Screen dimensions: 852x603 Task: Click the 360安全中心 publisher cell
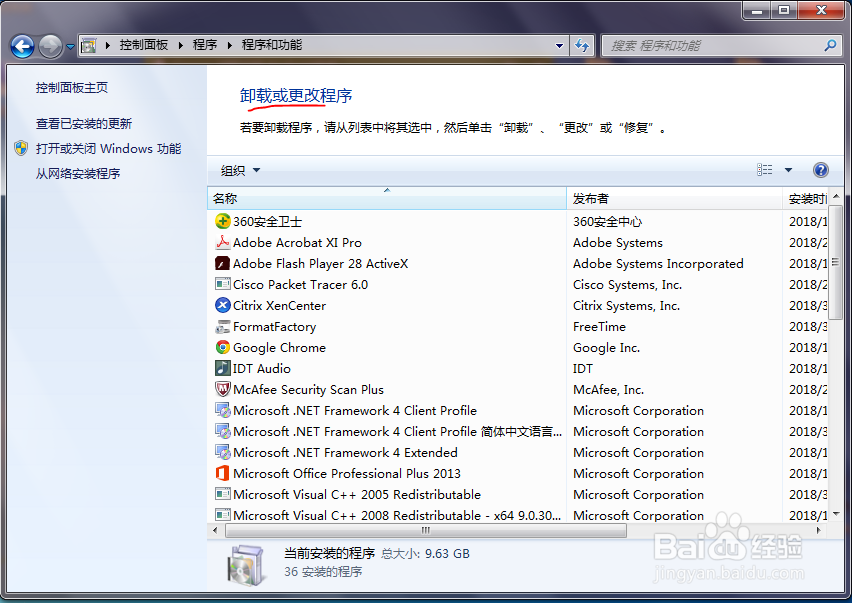pos(607,222)
